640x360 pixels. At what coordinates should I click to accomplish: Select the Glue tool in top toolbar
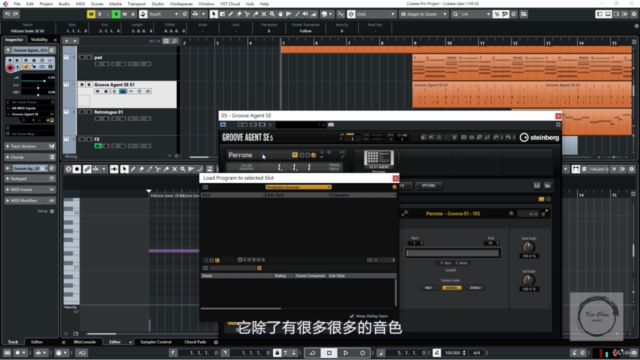tap(256, 14)
